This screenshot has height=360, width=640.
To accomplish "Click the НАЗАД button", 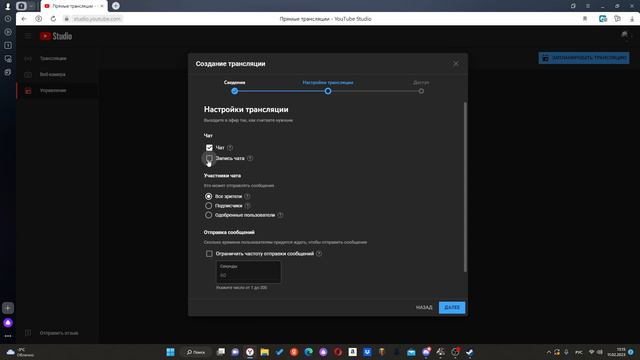I will coord(424,307).
